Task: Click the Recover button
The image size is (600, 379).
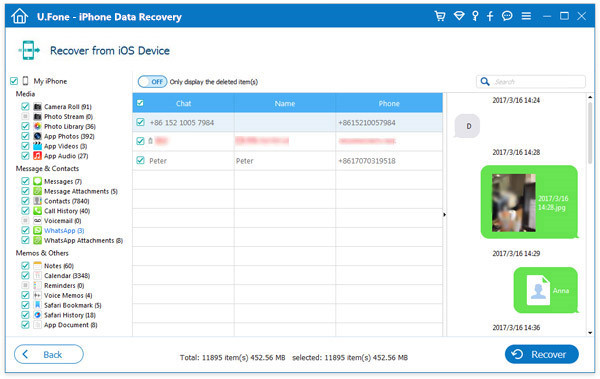Action: click(541, 354)
